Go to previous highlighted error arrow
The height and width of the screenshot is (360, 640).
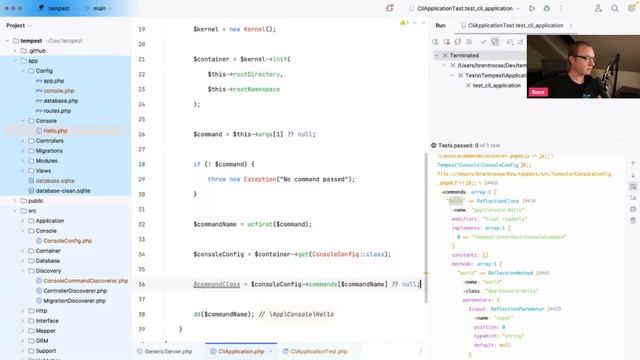(x=415, y=23)
